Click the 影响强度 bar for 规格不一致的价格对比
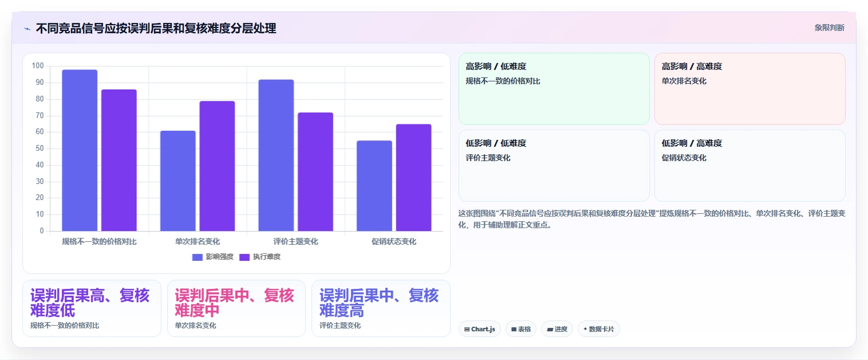This screenshot has width=868, height=360. (x=80, y=150)
